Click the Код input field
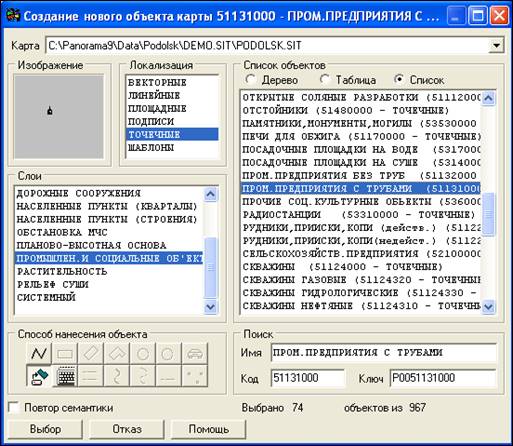The image size is (513, 446). point(308,378)
